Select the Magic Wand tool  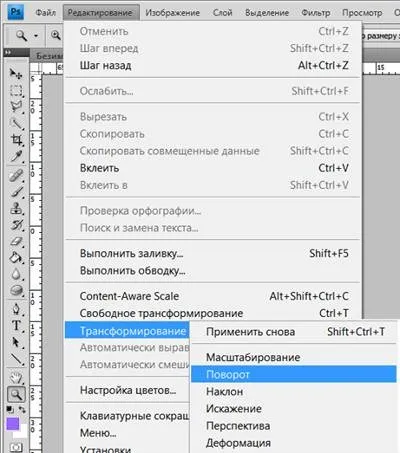coord(16,123)
